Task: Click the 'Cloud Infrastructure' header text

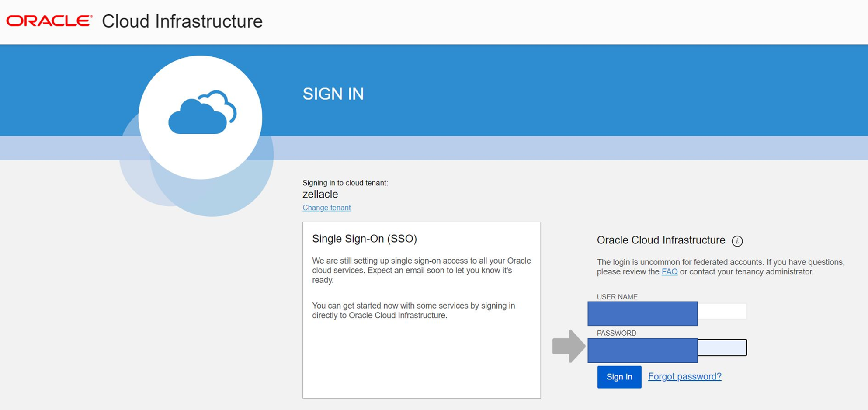Action: coord(182,21)
